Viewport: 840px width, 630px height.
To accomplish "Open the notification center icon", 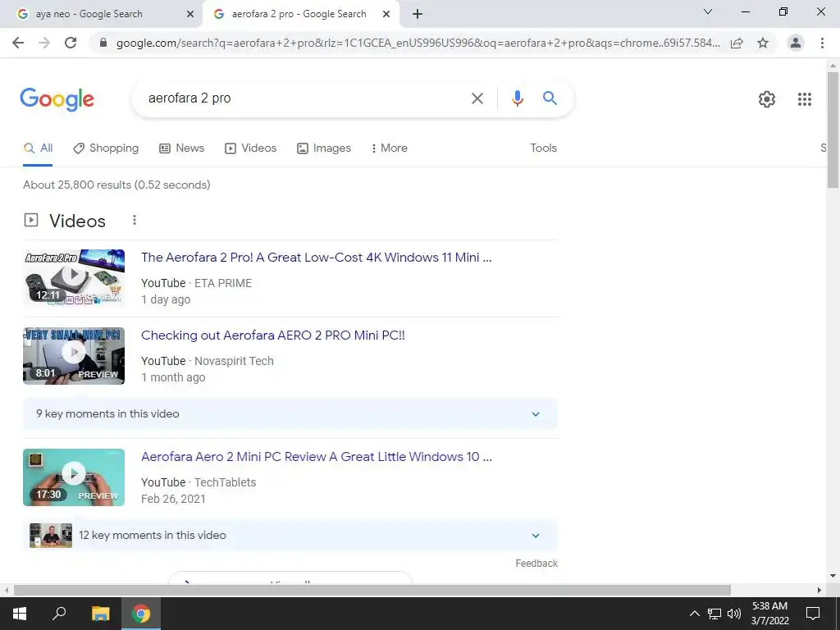I will click(813, 614).
